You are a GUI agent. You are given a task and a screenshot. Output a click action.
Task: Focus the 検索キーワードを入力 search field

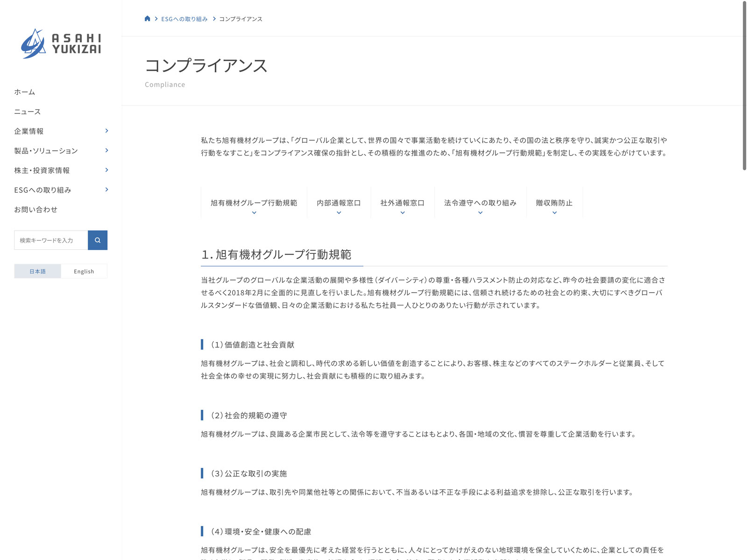pyautogui.click(x=51, y=240)
